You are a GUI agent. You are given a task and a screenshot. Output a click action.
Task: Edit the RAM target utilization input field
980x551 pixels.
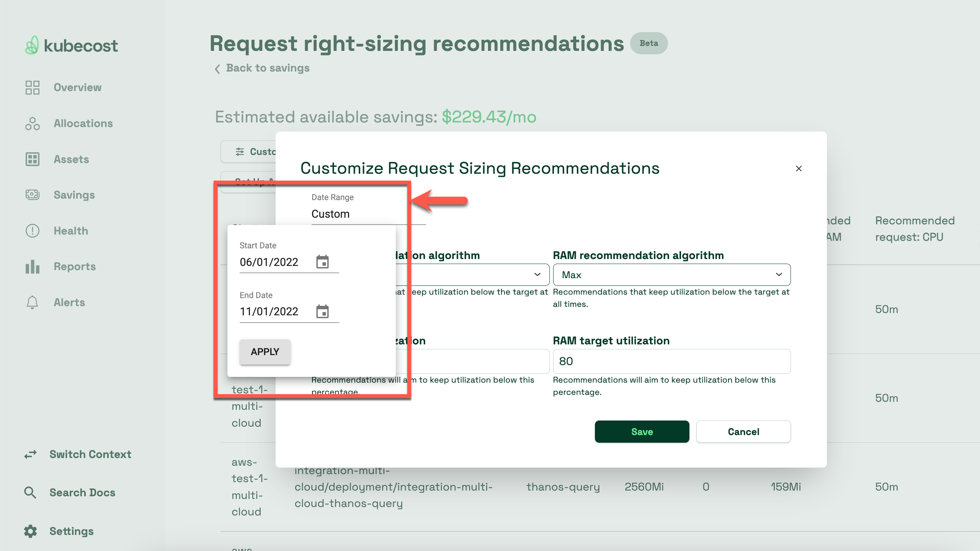tap(671, 361)
